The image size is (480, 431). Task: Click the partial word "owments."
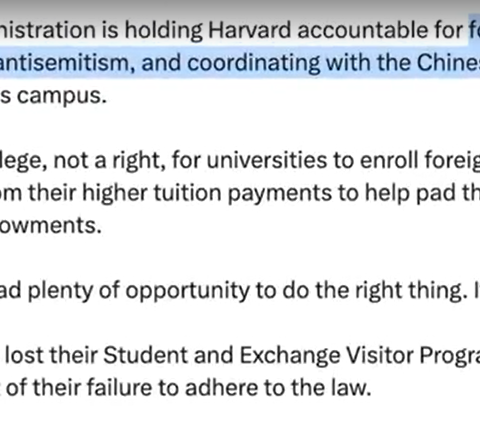tap(51, 226)
